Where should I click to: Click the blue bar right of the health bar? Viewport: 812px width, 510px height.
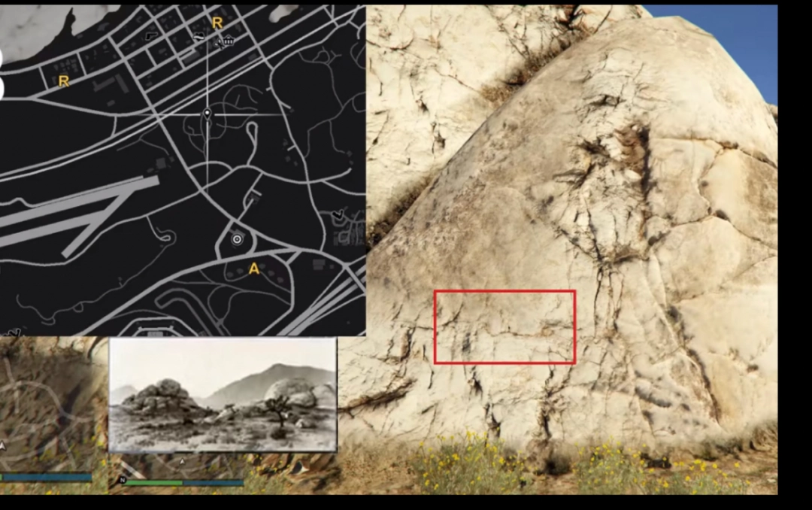pyautogui.click(x=214, y=482)
